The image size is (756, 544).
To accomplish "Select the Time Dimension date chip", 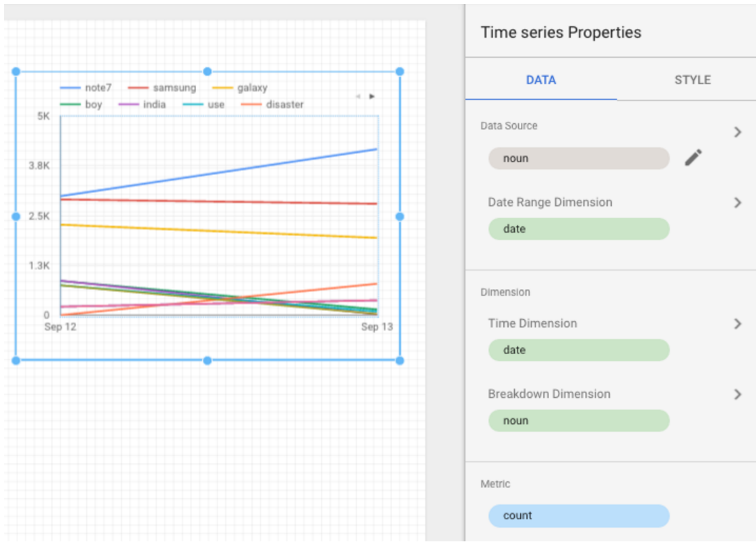I will point(579,350).
